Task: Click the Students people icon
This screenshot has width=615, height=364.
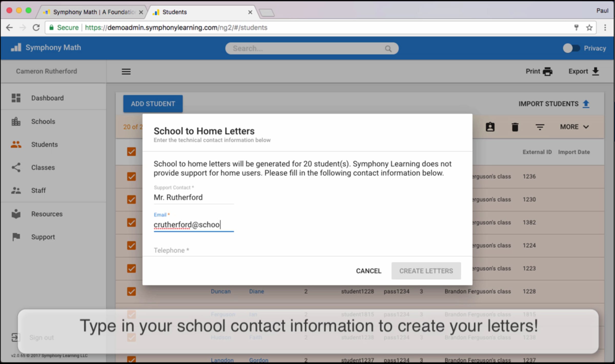Action: pyautogui.click(x=16, y=144)
